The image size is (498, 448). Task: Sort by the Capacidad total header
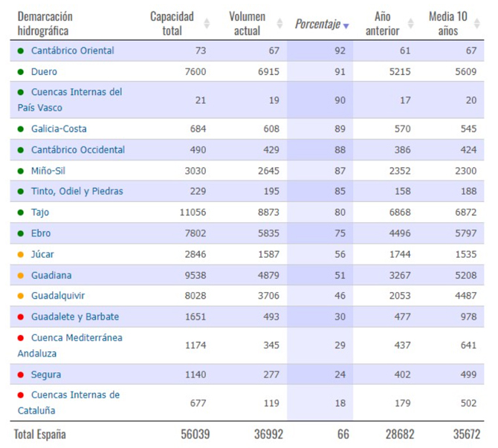click(x=172, y=24)
